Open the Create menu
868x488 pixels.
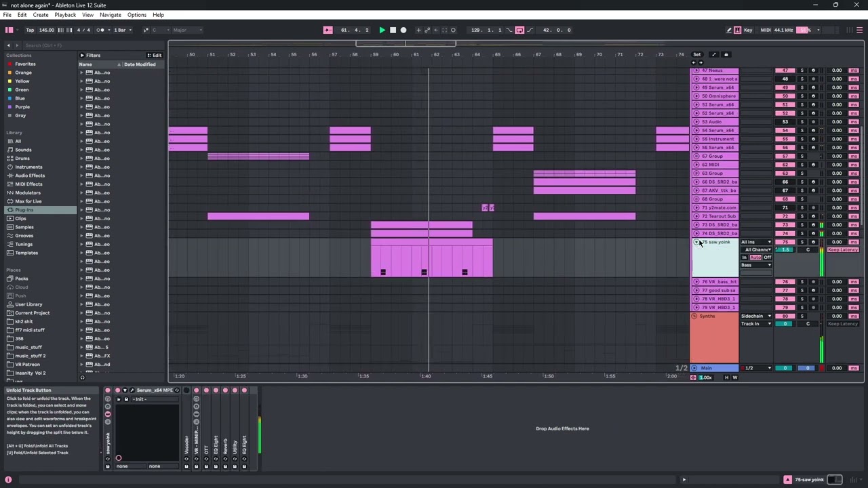pos(41,15)
